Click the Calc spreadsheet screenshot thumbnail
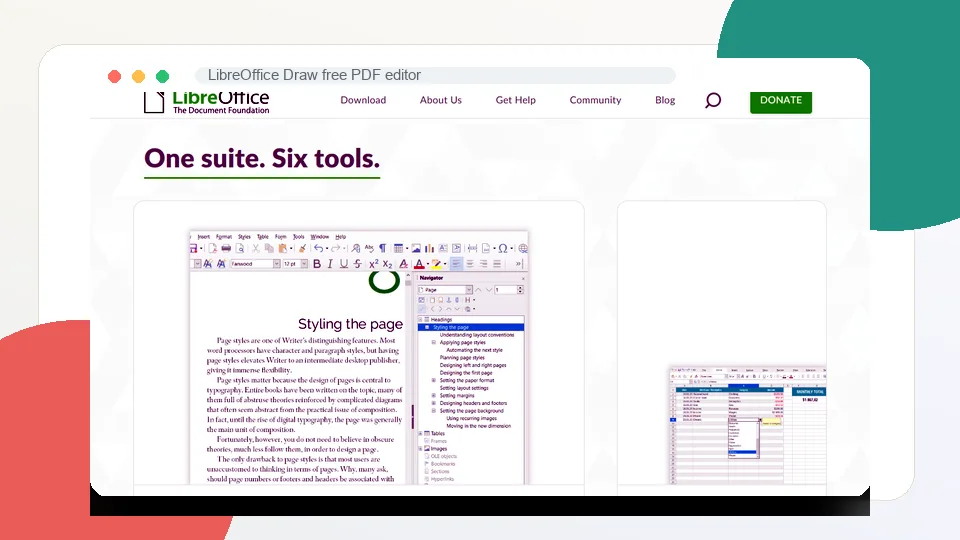960x540 pixels. click(x=748, y=425)
